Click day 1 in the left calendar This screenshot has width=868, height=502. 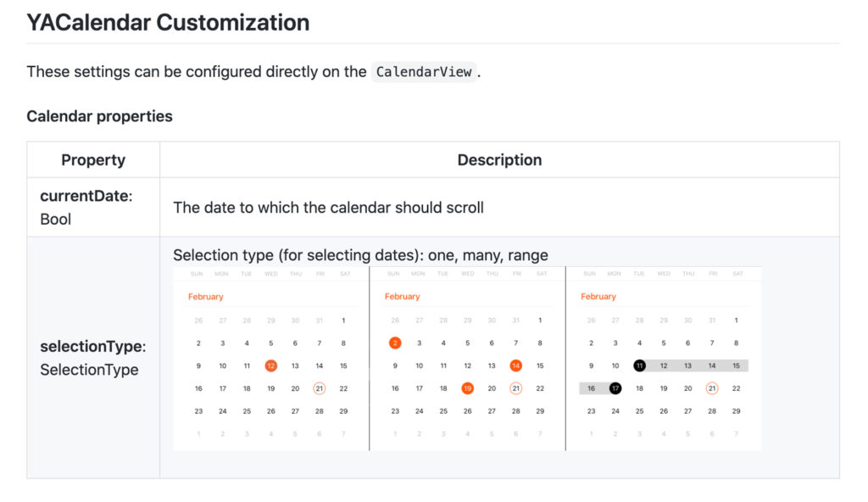(343, 321)
